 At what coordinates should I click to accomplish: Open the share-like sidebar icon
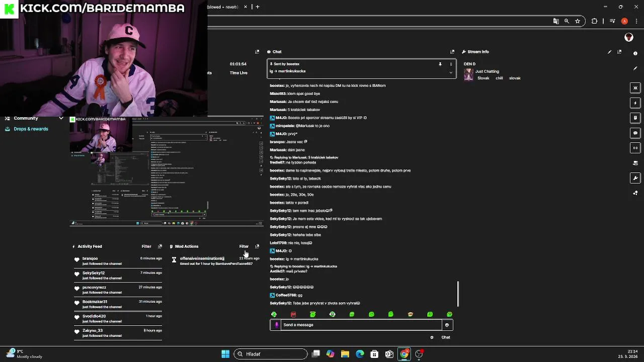(635, 193)
